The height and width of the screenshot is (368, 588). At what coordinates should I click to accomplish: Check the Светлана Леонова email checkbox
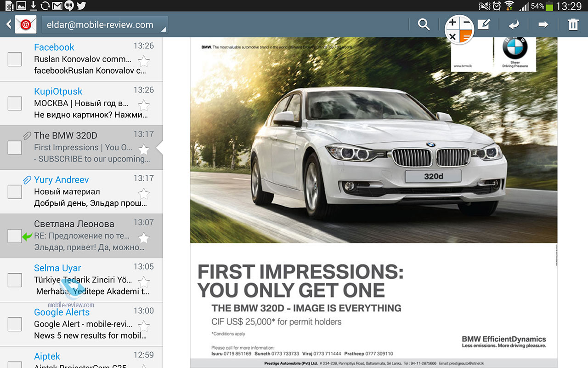[x=15, y=236]
